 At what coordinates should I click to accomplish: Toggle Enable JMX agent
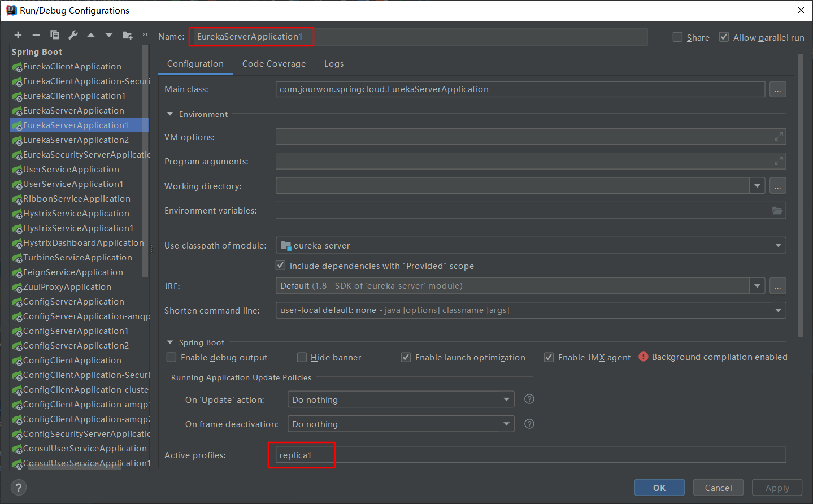[549, 357]
